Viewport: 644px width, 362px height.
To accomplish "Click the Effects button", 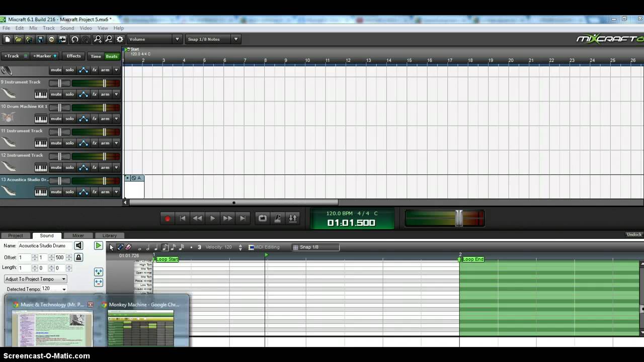I will pyautogui.click(x=73, y=56).
